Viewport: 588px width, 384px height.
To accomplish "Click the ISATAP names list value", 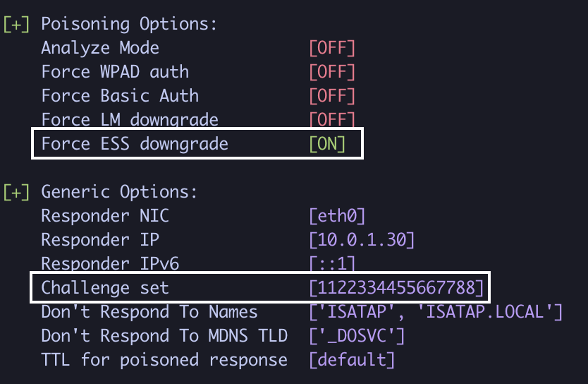I will coord(435,312).
